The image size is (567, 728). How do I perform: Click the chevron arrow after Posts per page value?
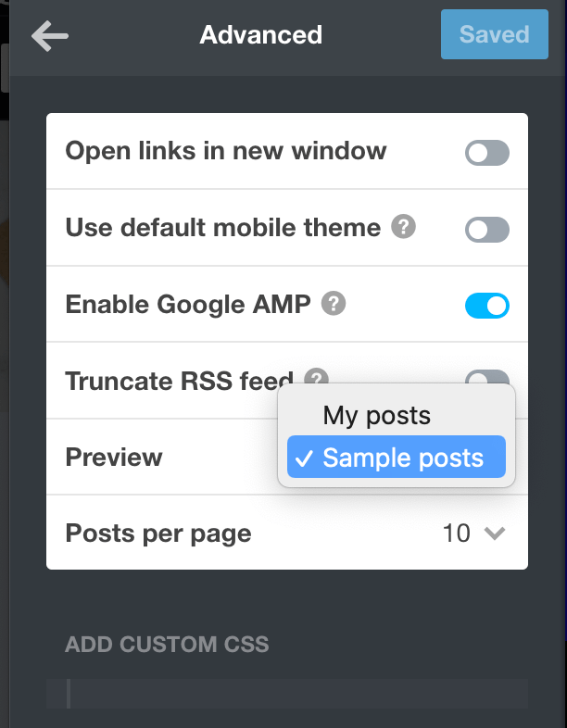[x=495, y=533]
